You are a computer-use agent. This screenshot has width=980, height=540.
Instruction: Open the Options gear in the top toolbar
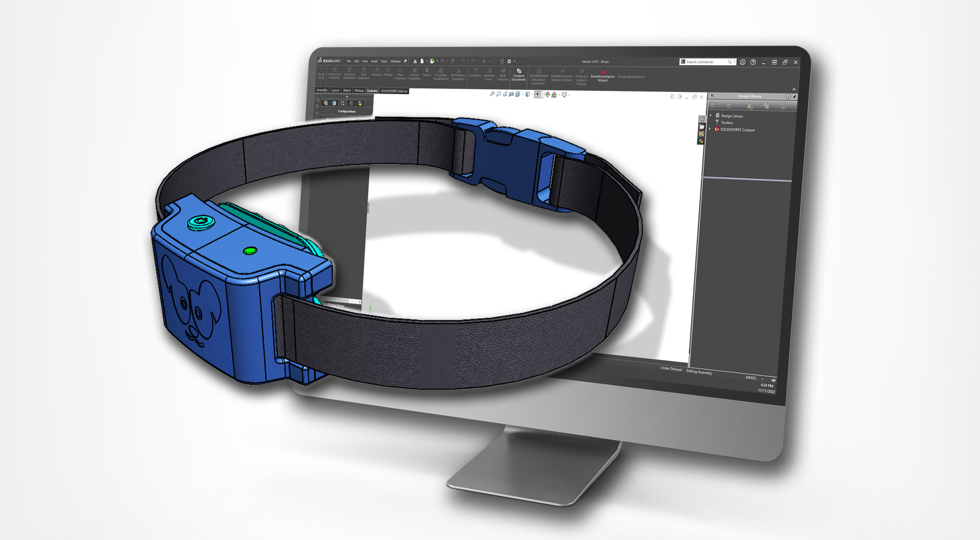pyautogui.click(x=509, y=61)
